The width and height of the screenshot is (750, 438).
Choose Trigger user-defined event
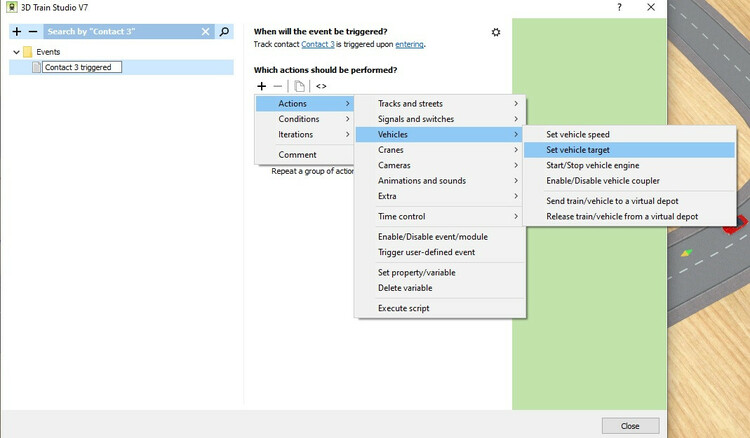tap(440, 252)
